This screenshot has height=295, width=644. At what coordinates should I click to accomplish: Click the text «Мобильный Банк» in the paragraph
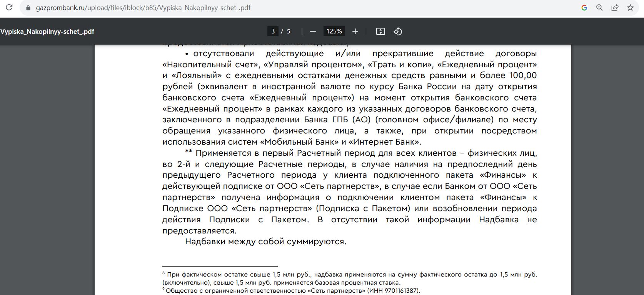point(300,142)
